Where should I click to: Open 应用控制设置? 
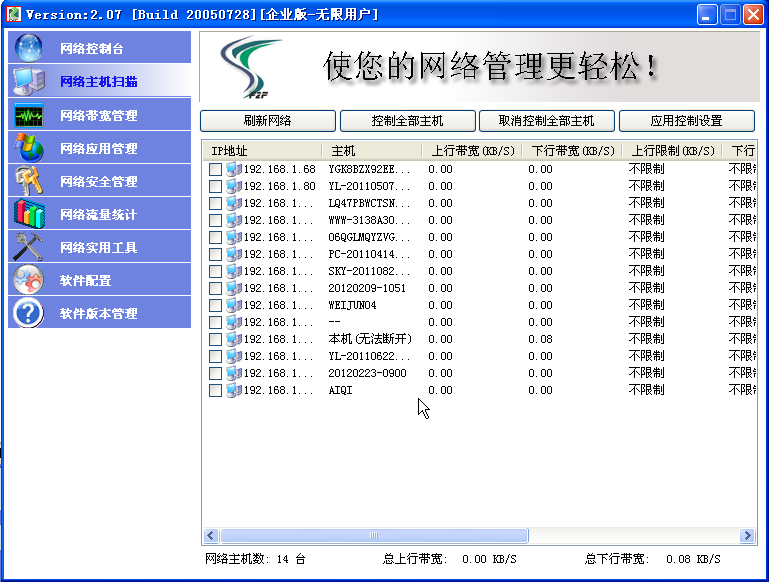[686, 121]
